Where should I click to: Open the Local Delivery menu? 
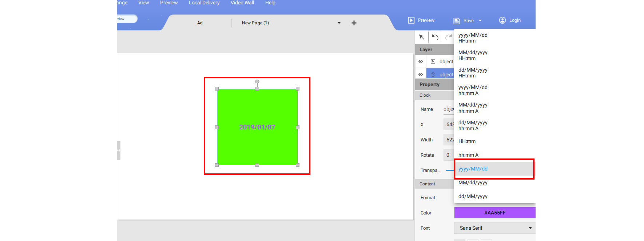click(x=204, y=3)
